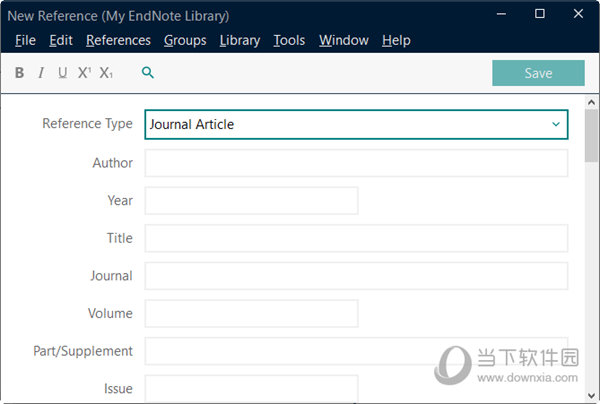Click the Issue label
This screenshot has height=404, width=600.
coord(118,389)
